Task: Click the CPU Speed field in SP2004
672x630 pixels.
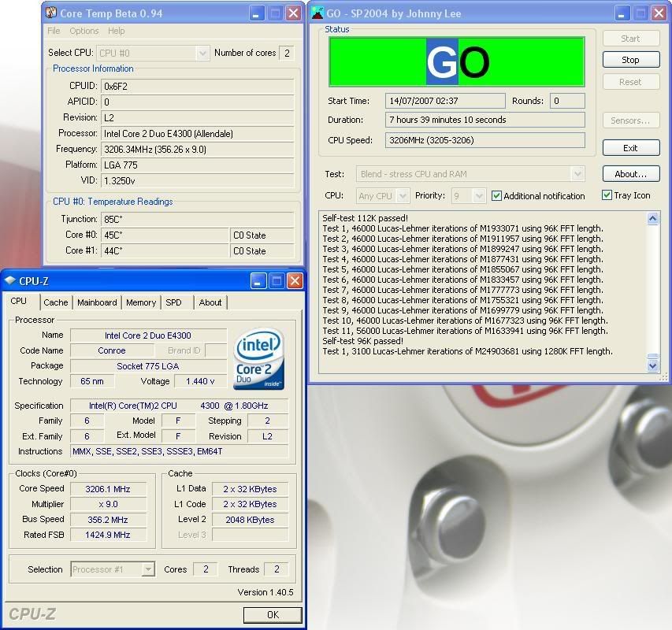Action: [485, 140]
